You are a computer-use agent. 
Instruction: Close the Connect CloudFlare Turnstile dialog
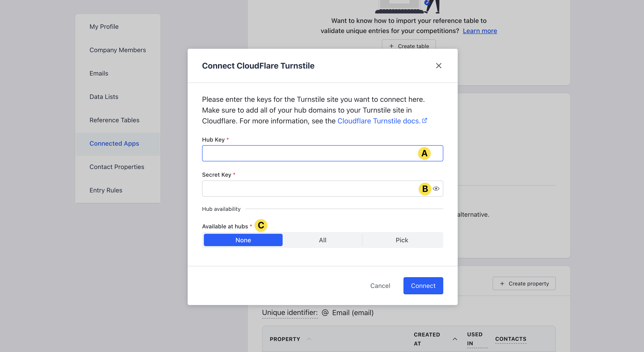(439, 66)
